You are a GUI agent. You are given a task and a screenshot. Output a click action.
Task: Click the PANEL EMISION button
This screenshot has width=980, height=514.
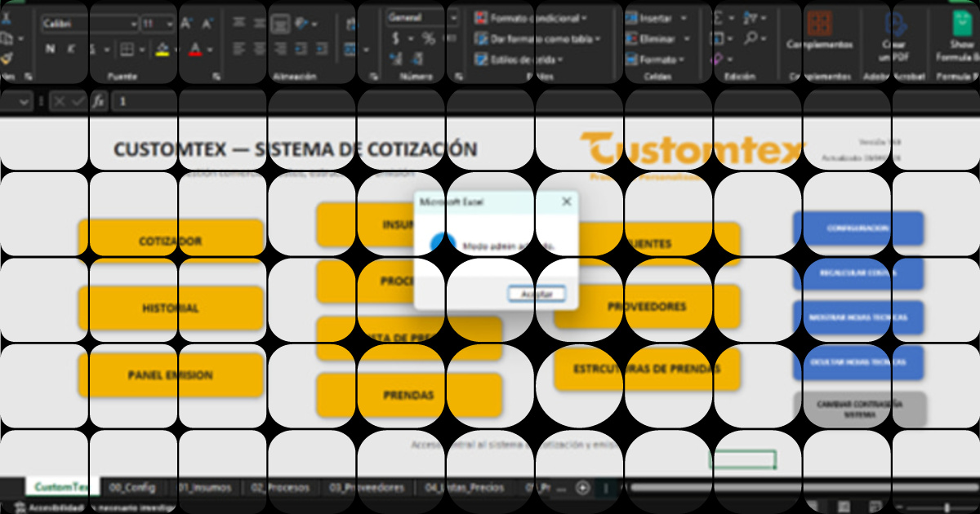[171, 375]
